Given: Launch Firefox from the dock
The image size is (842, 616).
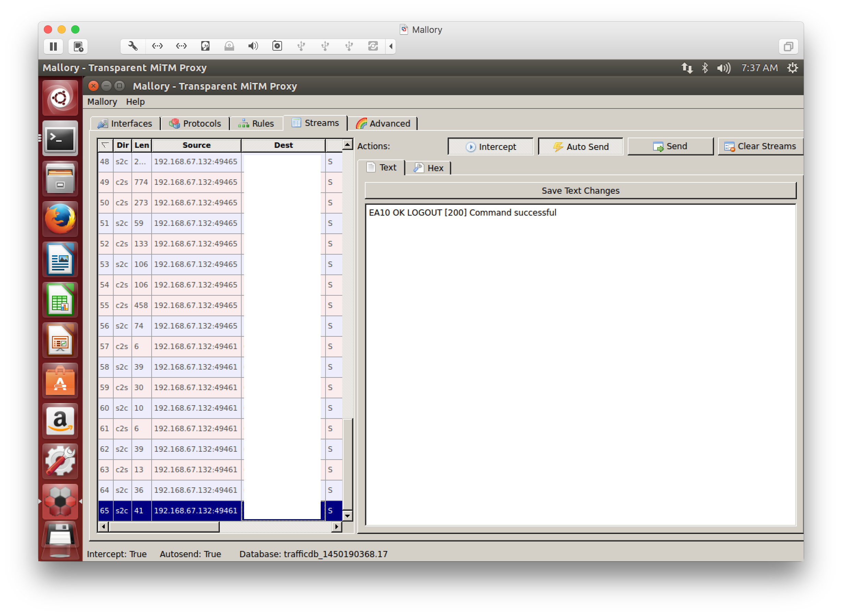Looking at the screenshot, I should pos(60,219).
